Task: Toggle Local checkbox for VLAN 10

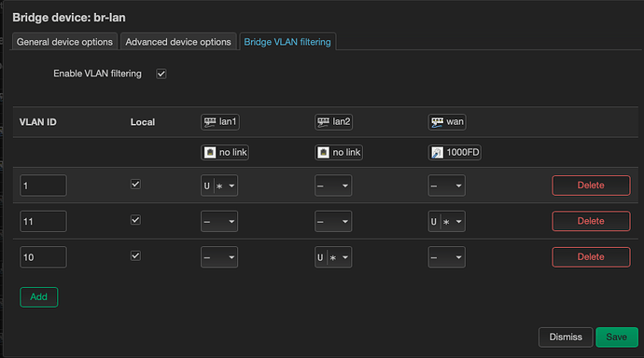Action: click(x=135, y=255)
